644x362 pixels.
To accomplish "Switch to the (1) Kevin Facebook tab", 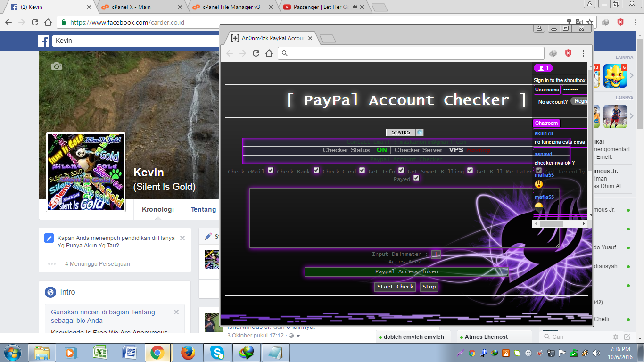I will pos(50,7).
